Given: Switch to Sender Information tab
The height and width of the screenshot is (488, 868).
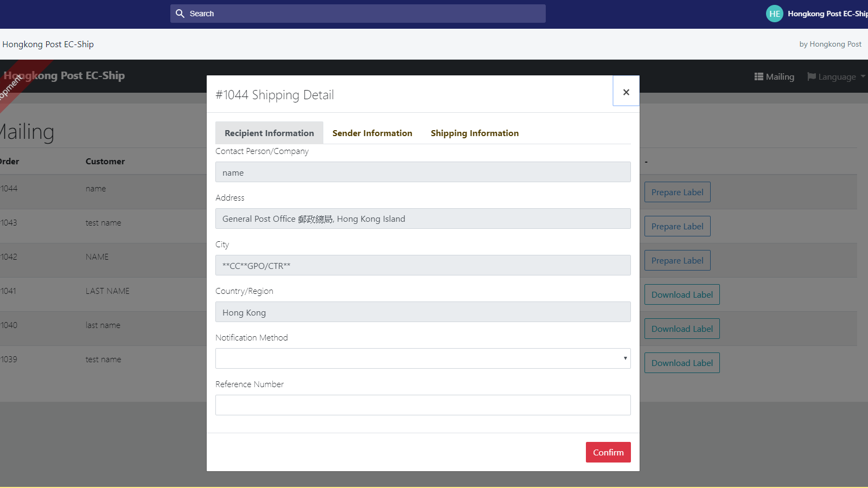Looking at the screenshot, I should 372,133.
